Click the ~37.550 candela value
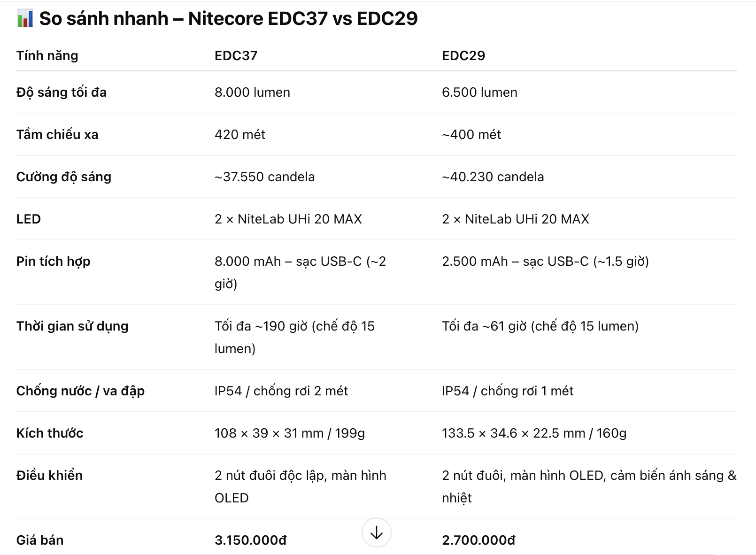 (x=264, y=177)
